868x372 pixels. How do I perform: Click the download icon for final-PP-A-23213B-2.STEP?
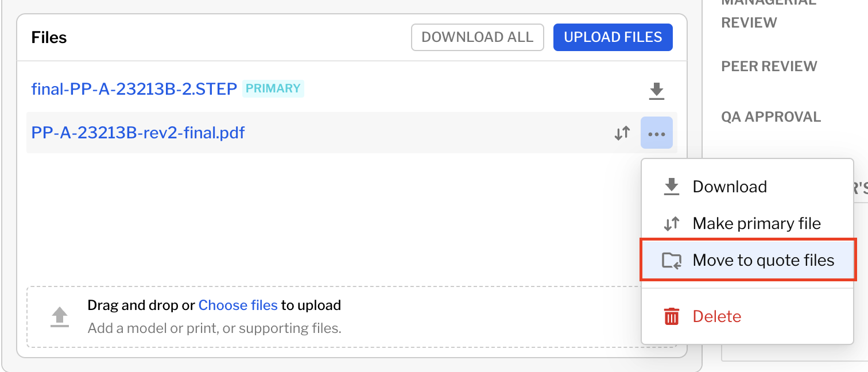click(656, 91)
